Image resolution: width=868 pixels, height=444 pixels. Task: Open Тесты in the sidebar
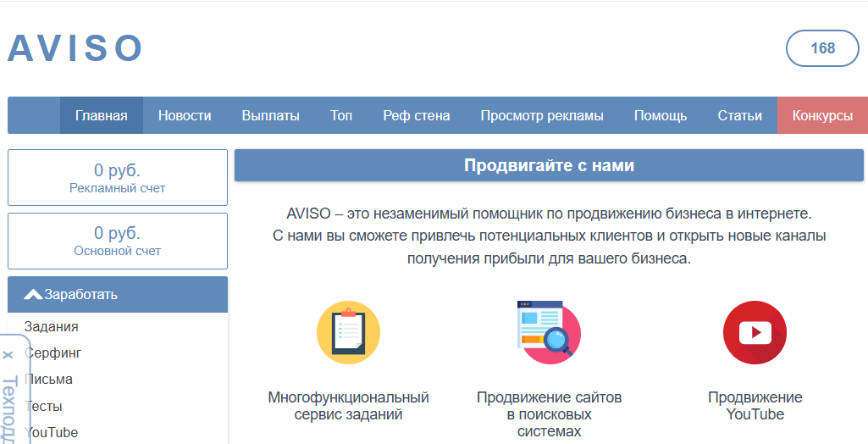click(x=43, y=407)
